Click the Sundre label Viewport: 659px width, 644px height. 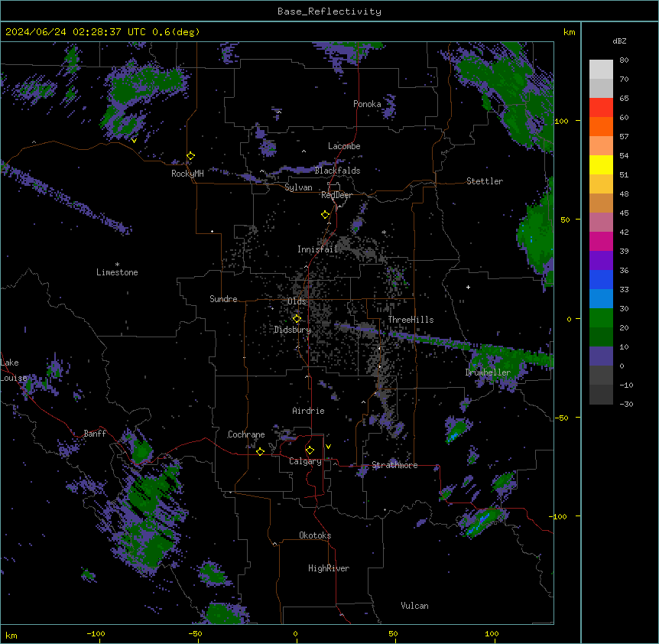[x=223, y=299]
